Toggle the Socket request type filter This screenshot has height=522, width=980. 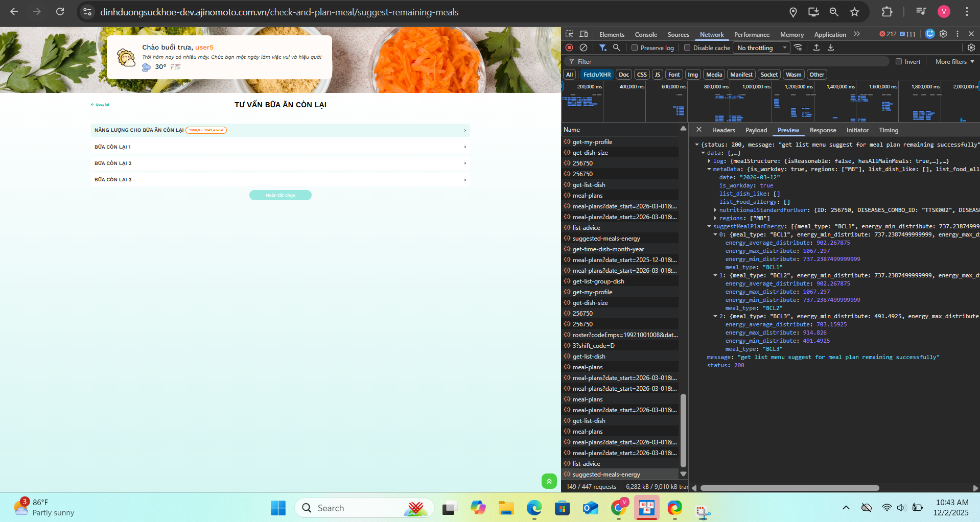click(x=769, y=75)
